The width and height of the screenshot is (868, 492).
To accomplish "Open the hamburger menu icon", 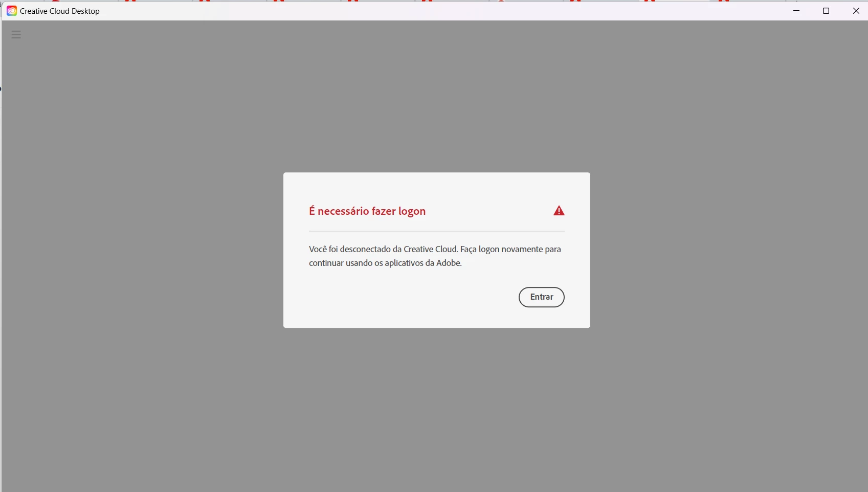I will [x=16, y=34].
